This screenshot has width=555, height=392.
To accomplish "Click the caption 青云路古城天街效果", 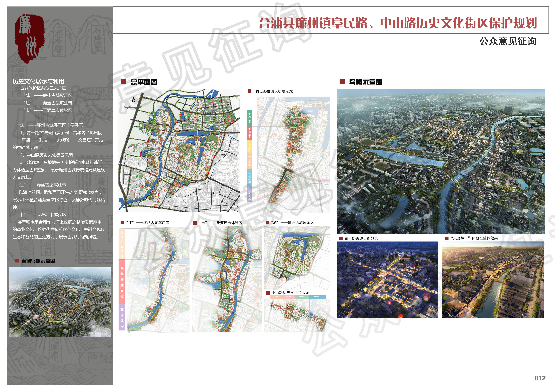I will pyautogui.click(x=361, y=238).
